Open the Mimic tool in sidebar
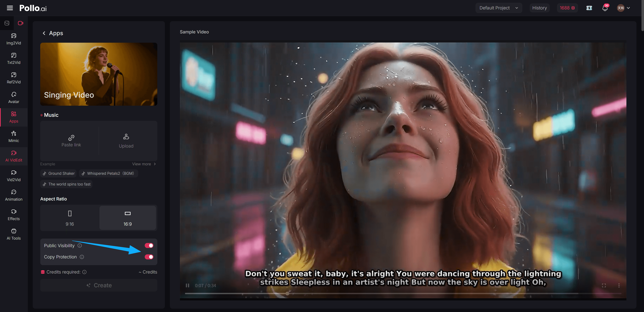The width and height of the screenshot is (644, 312). click(x=14, y=136)
